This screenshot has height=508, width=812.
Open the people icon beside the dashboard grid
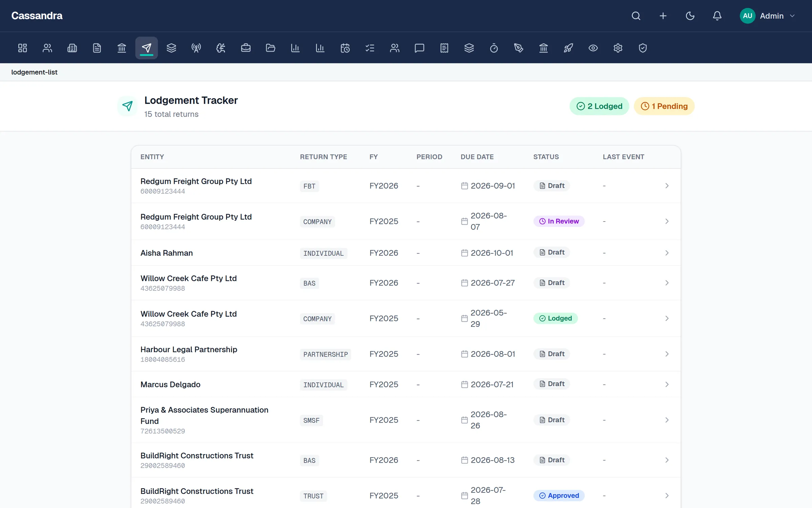47,48
